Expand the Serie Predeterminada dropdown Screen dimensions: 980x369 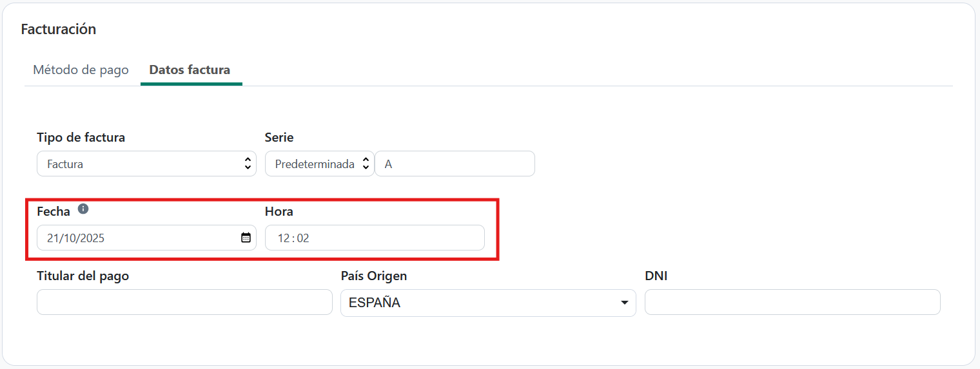315,164
